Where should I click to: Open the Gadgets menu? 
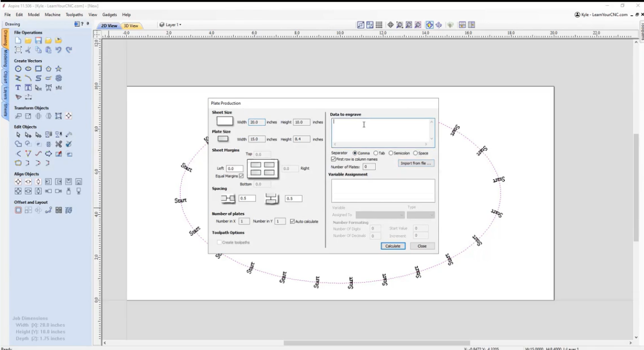pyautogui.click(x=109, y=14)
